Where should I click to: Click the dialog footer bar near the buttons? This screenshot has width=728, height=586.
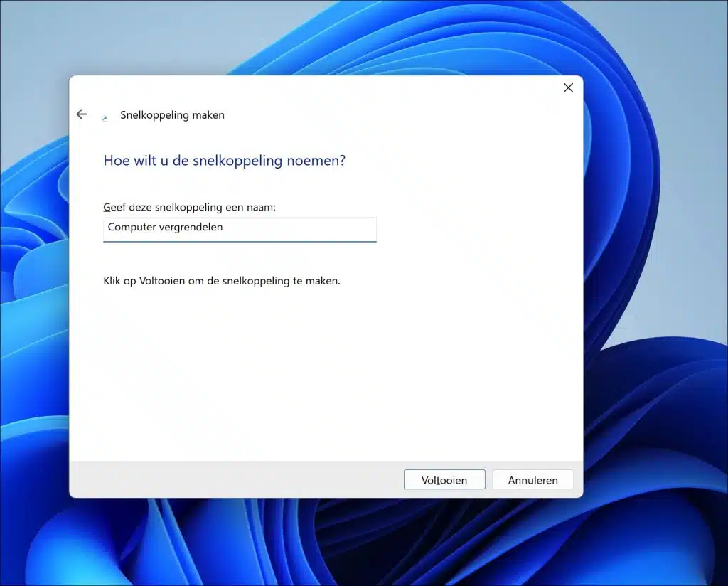284,479
